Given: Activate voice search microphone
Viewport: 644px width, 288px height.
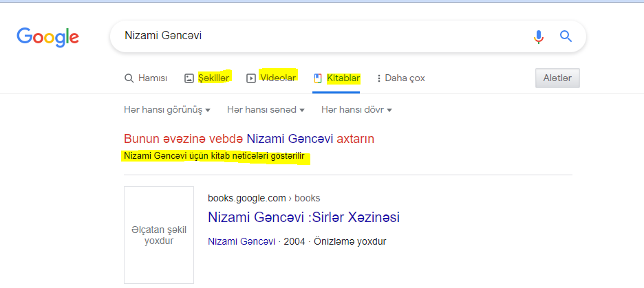Looking at the screenshot, I should tap(539, 36).
